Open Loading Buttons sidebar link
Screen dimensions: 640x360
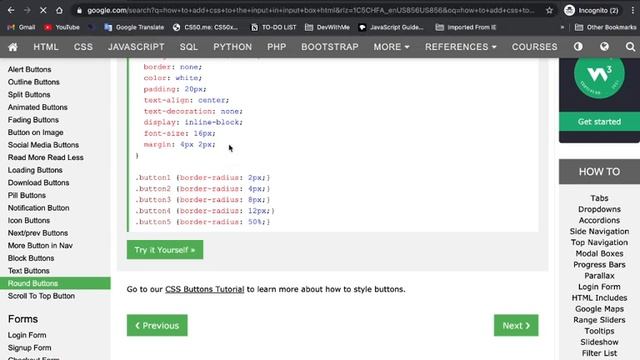(35, 170)
